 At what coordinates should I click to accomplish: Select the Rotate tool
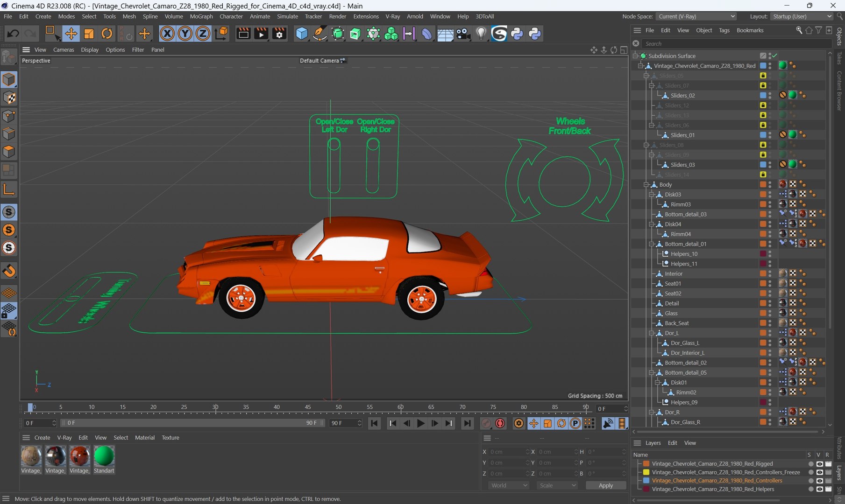coord(107,34)
